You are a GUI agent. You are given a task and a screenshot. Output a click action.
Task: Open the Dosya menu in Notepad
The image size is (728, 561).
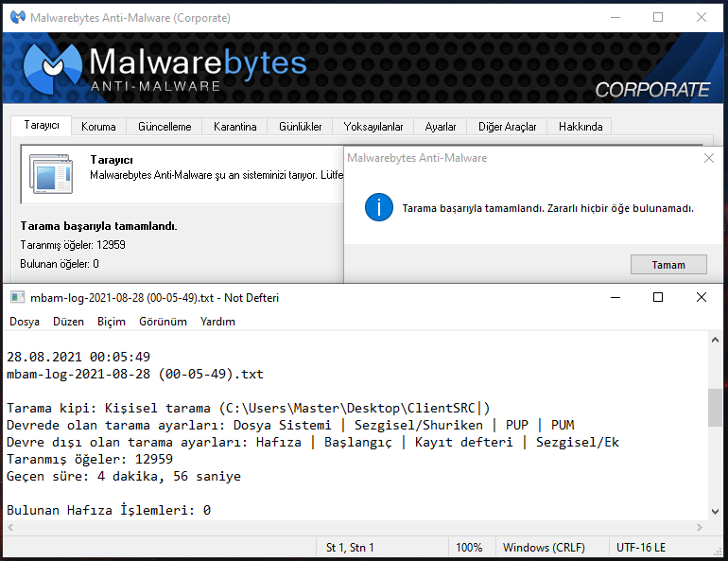coord(25,322)
